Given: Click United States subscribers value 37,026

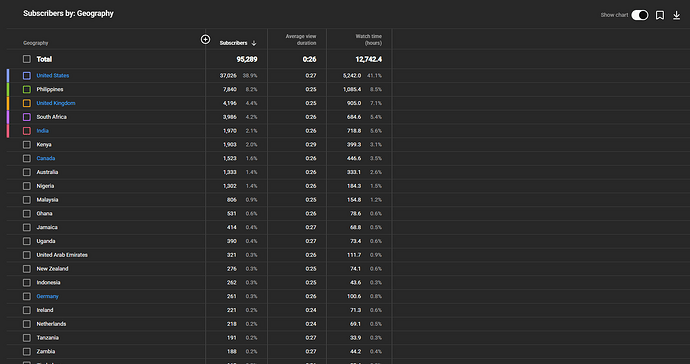Looking at the screenshot, I should 228,76.
